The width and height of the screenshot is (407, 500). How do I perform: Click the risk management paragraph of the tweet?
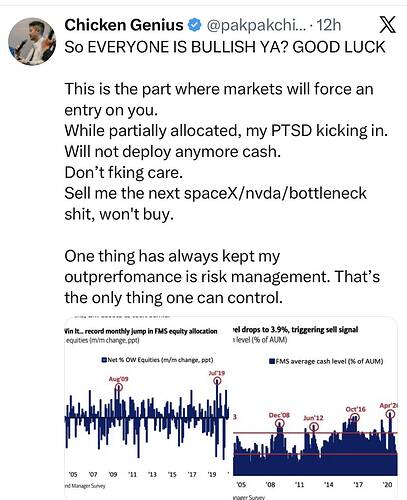222,277
